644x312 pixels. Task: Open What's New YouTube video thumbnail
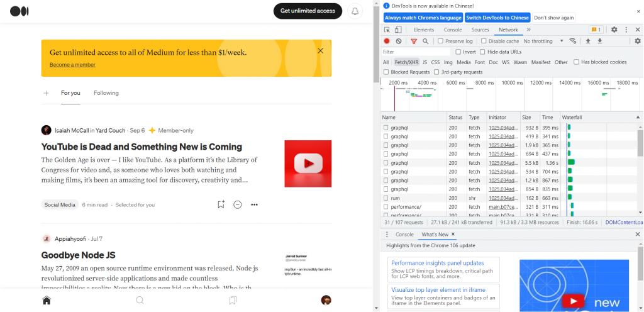574,286
